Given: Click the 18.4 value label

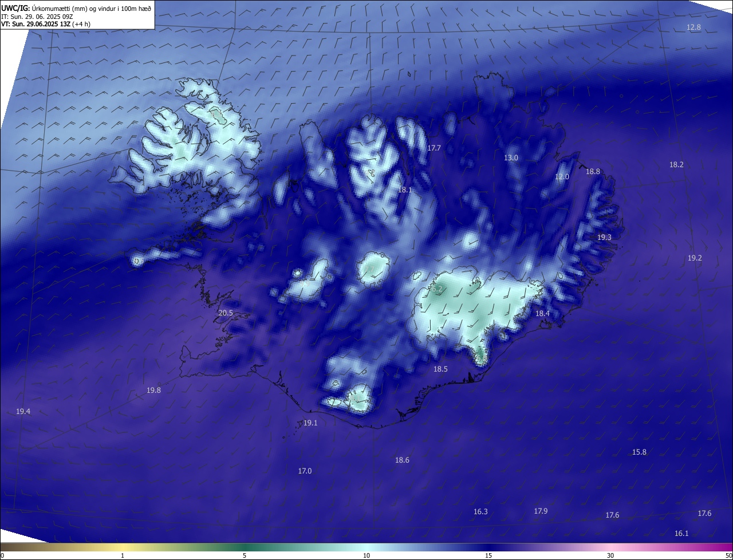Looking at the screenshot, I should (542, 313).
